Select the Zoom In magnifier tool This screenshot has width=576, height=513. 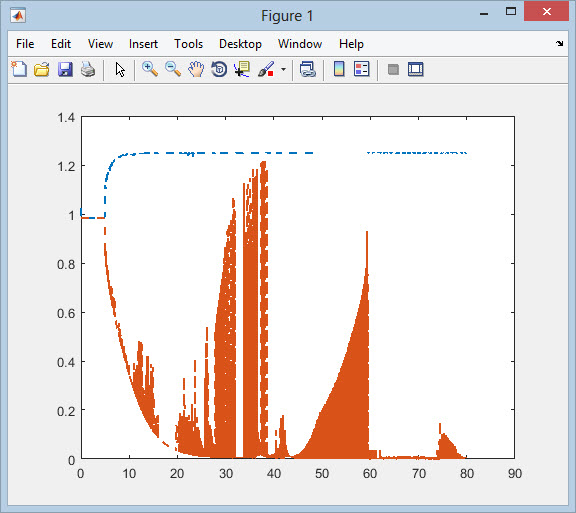click(x=150, y=69)
